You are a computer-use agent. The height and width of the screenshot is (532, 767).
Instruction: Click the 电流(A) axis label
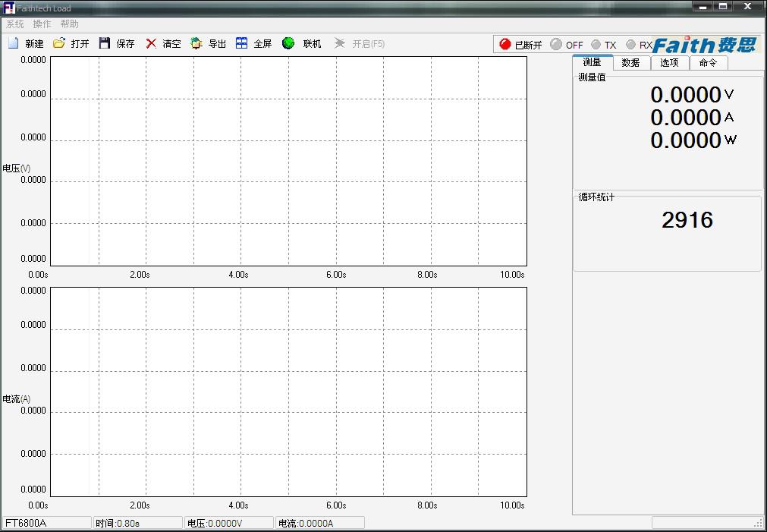(x=17, y=399)
